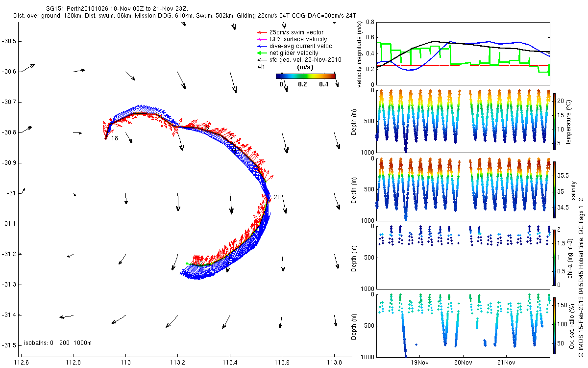This screenshot has width=588, height=368.
Task: Click the '4h' legend label
Action: point(261,67)
